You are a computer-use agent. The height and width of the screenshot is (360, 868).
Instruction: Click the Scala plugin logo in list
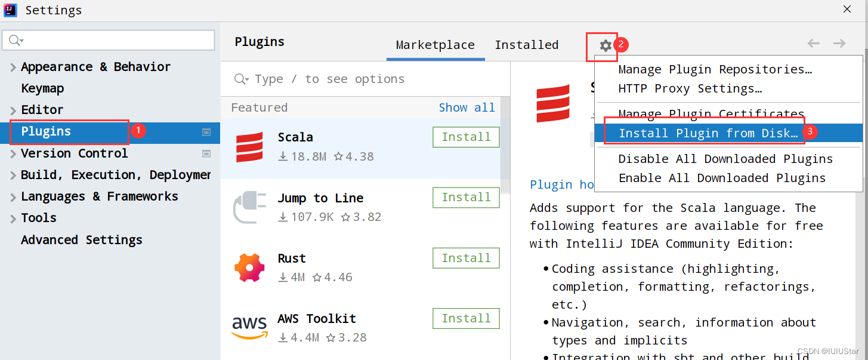(x=249, y=147)
